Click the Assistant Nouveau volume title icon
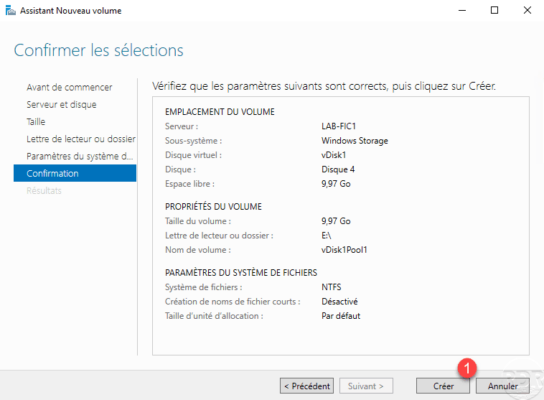This screenshot has width=544, height=400. (x=10, y=10)
